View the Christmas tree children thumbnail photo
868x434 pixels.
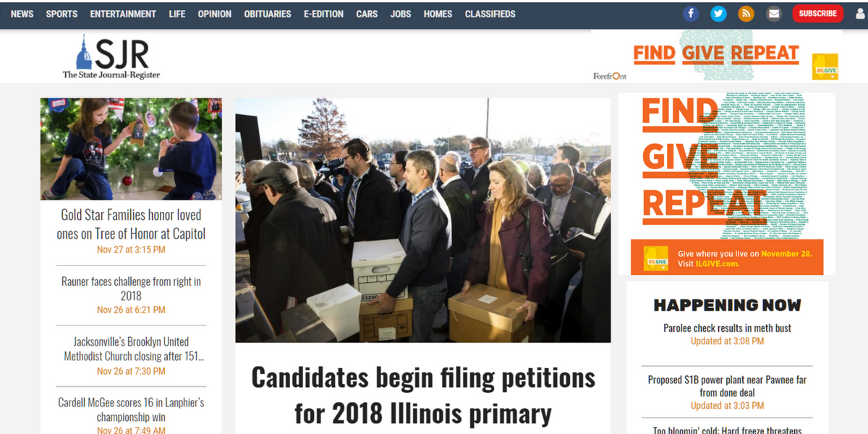point(131,149)
